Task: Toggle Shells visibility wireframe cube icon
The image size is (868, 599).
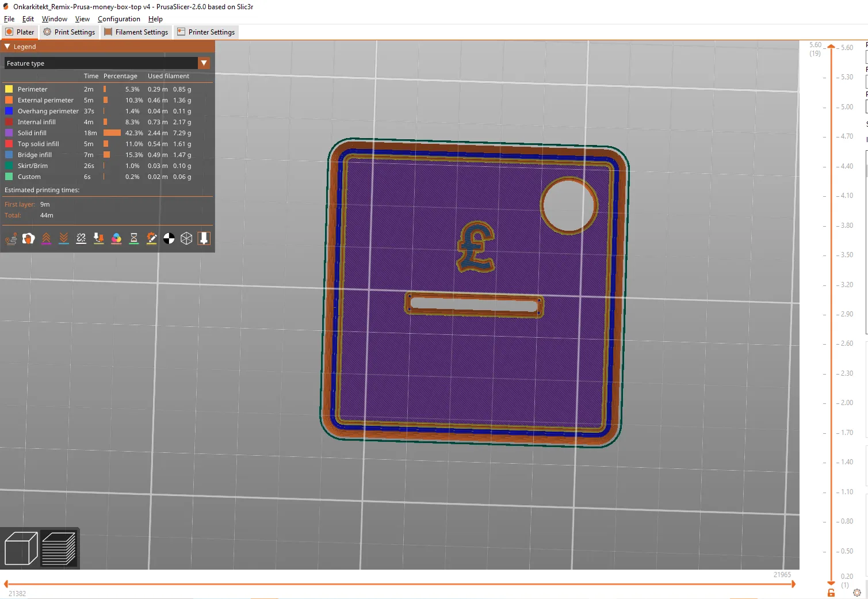Action: pos(186,238)
